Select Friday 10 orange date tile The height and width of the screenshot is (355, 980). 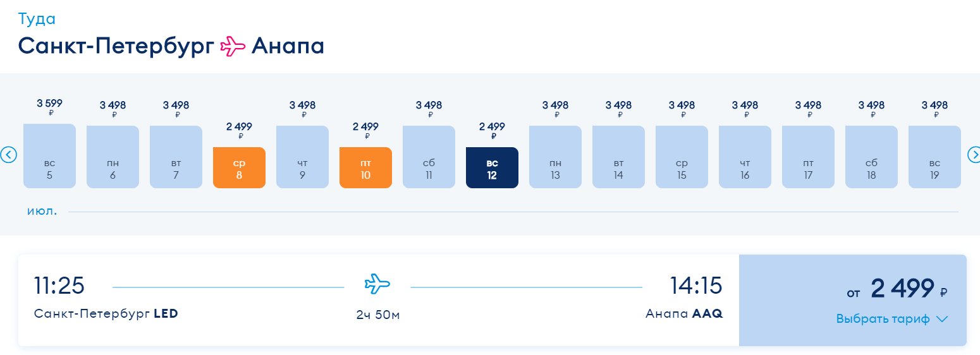click(365, 168)
